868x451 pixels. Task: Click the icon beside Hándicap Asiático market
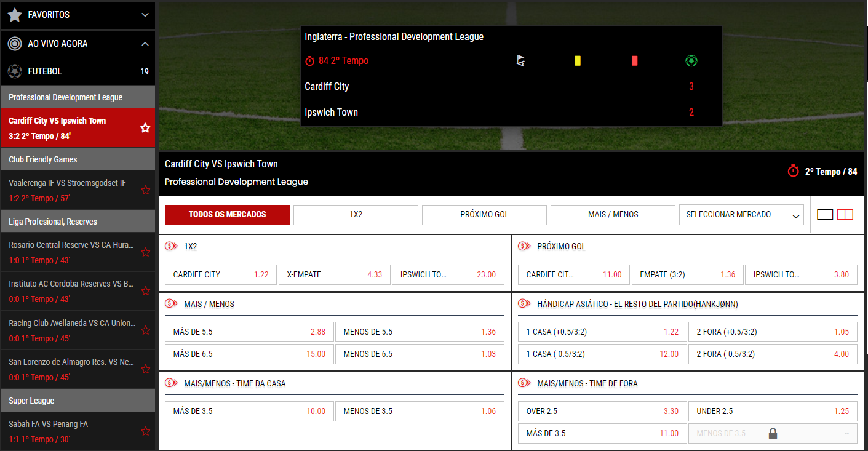(524, 304)
